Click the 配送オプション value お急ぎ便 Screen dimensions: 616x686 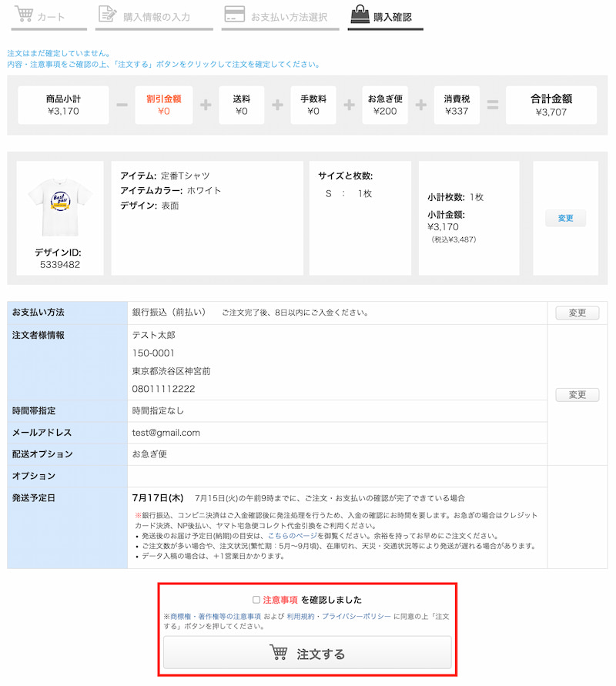[x=149, y=454]
